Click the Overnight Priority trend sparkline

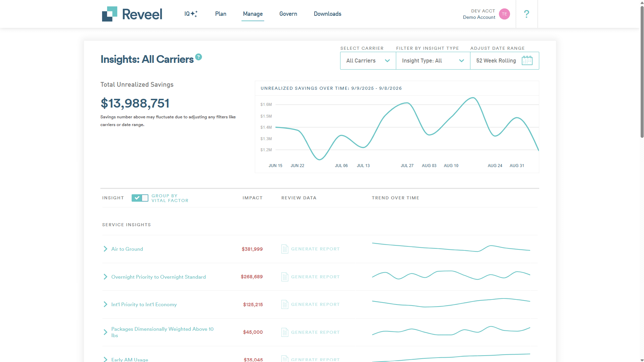(x=451, y=275)
